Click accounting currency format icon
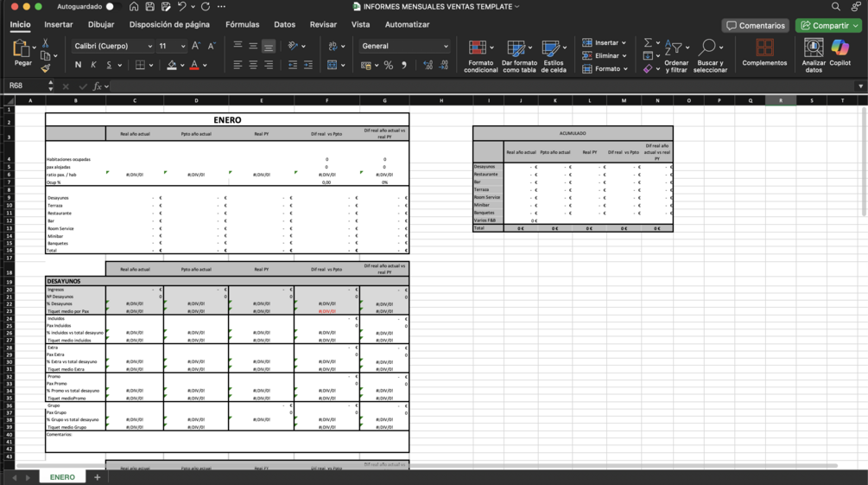The height and width of the screenshot is (485, 868). [366, 66]
